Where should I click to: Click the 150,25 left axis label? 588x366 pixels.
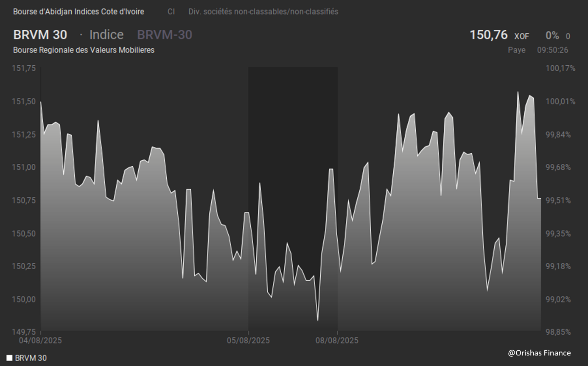pos(25,266)
